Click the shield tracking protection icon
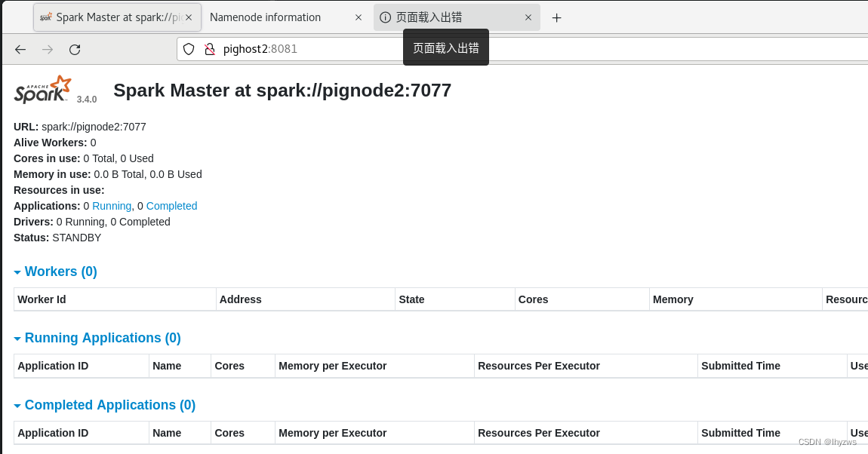Image resolution: width=868 pixels, height=454 pixels. (x=189, y=49)
